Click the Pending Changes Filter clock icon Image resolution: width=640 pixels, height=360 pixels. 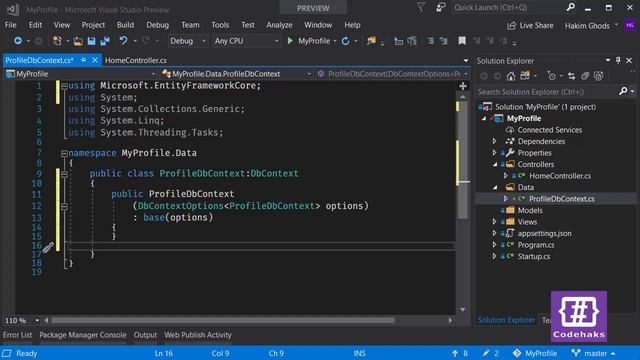[x=552, y=76]
